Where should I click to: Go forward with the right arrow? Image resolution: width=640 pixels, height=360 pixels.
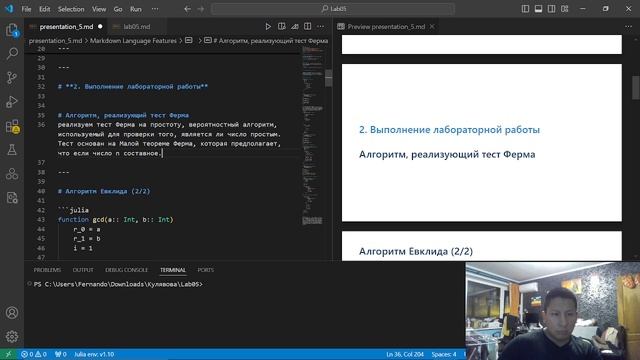tap(200, 9)
